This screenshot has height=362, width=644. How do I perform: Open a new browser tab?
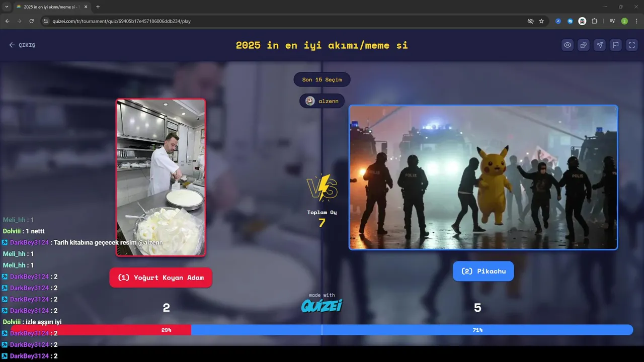tap(98, 7)
